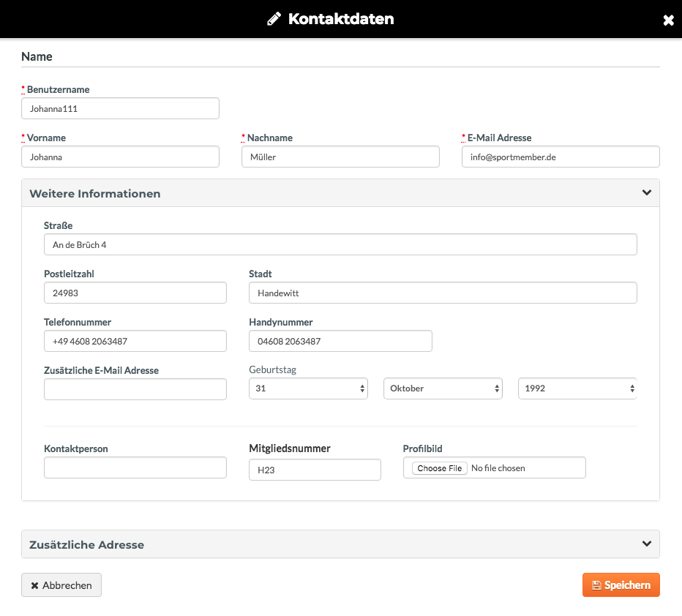The height and width of the screenshot is (616, 682).
Task: Click the pencil icon beside Kontaktdaten title
Action: coord(274,19)
